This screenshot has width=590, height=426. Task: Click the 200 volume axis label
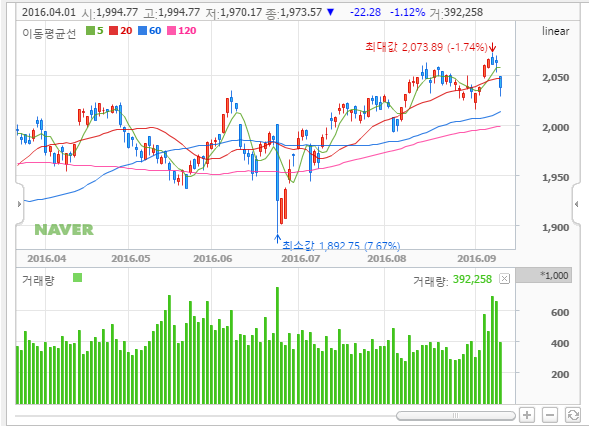coord(560,375)
